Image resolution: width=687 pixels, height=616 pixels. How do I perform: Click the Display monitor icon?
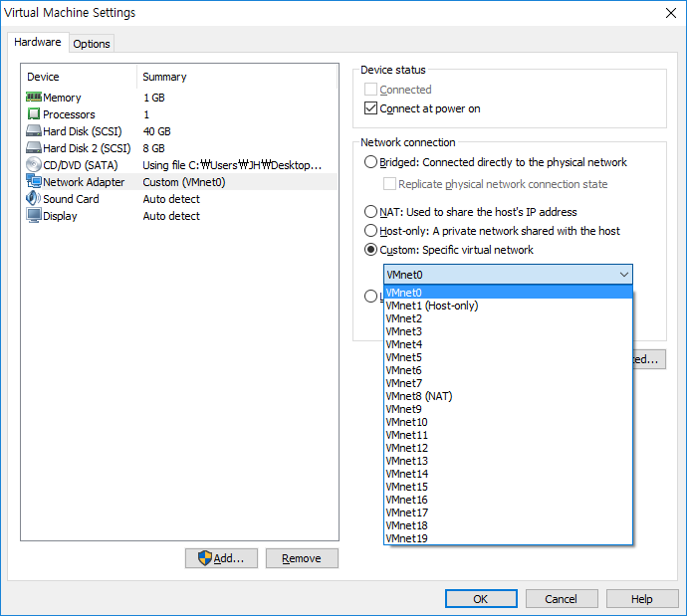34,215
